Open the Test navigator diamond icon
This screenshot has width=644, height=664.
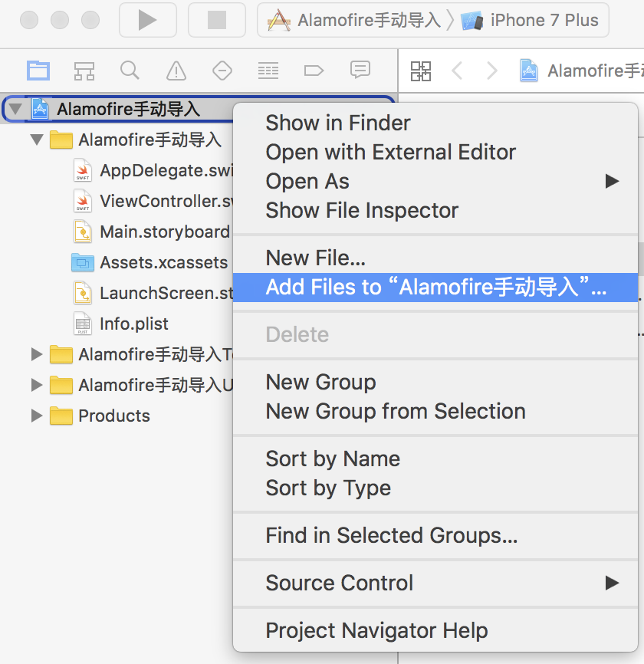tap(222, 71)
